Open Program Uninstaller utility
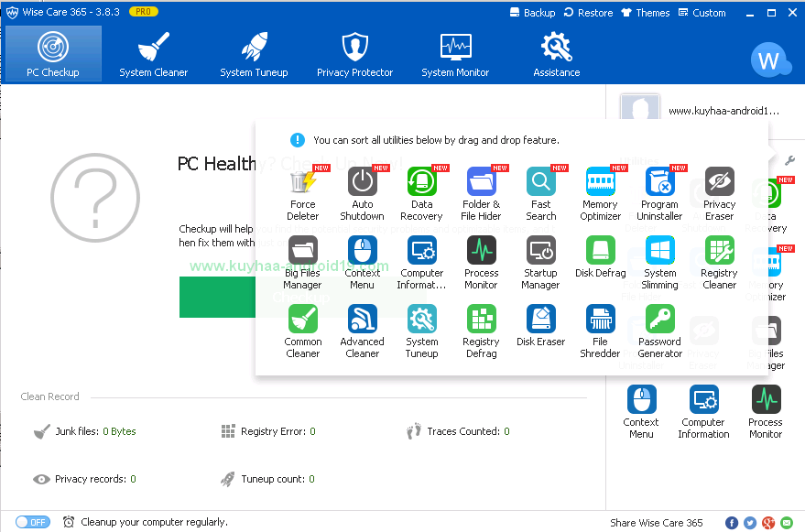The height and width of the screenshot is (532, 805). click(659, 194)
